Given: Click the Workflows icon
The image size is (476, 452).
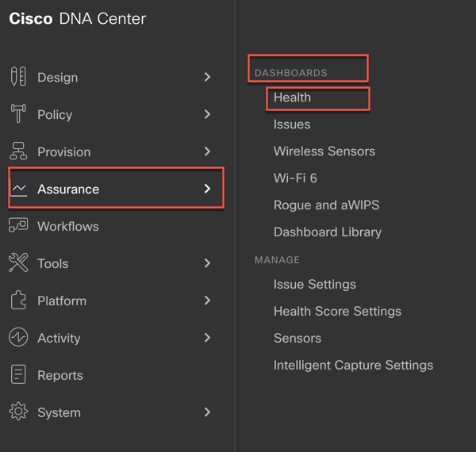Looking at the screenshot, I should 18,225.
